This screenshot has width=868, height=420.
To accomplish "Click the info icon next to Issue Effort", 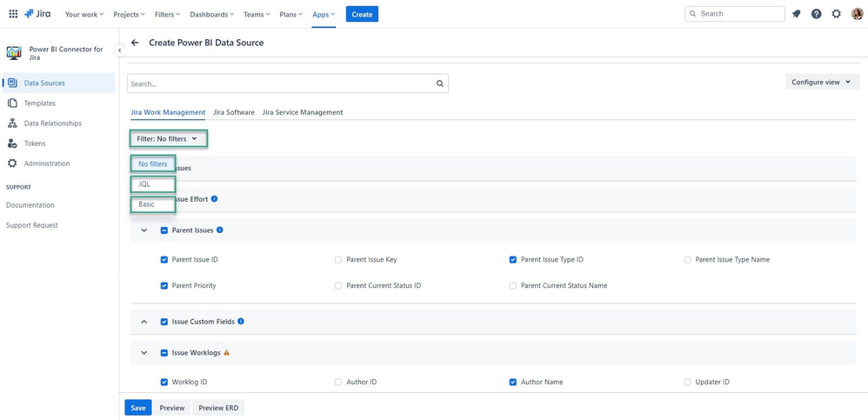I will coord(214,198).
